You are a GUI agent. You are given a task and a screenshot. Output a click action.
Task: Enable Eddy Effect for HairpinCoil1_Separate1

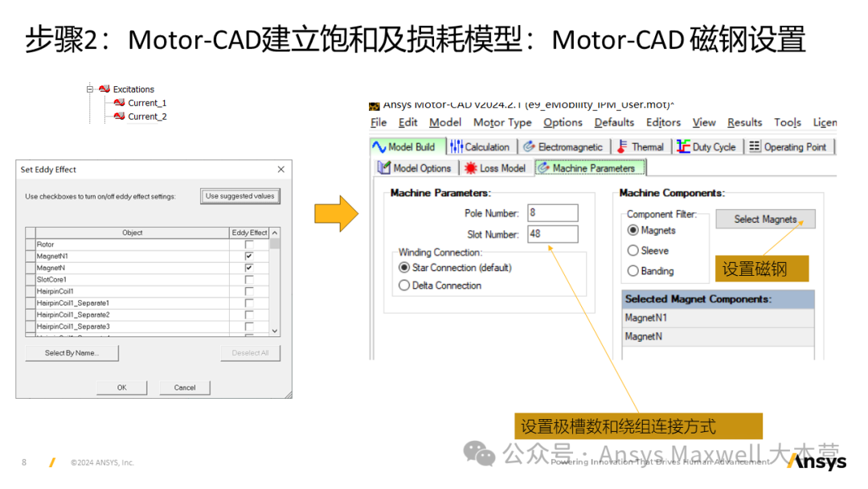(x=249, y=303)
